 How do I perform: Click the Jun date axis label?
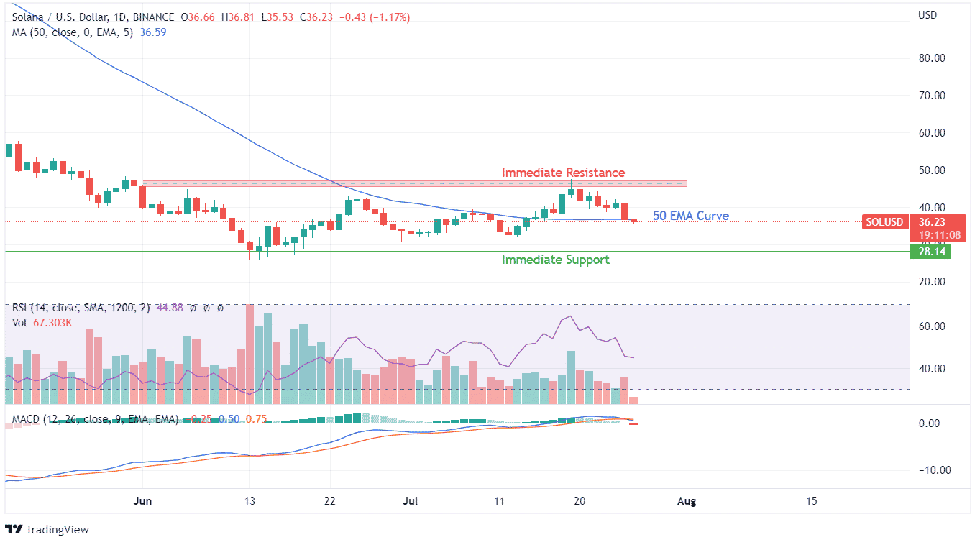point(142,500)
